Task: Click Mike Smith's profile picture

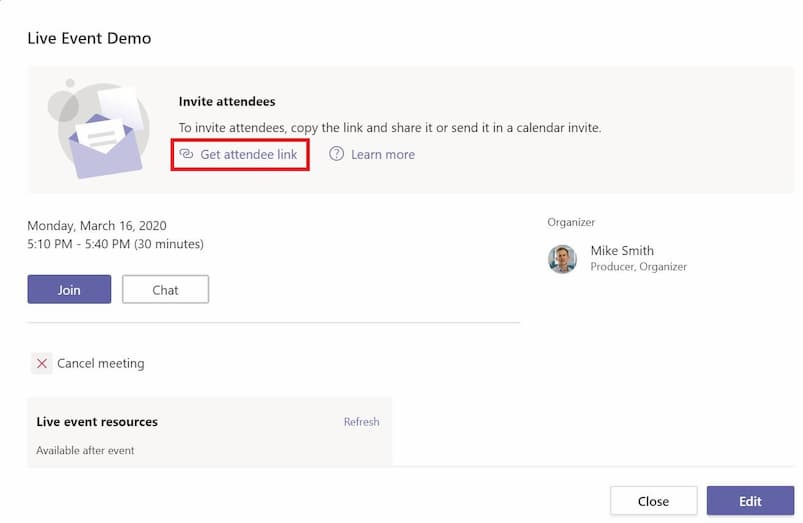Action: [x=562, y=259]
